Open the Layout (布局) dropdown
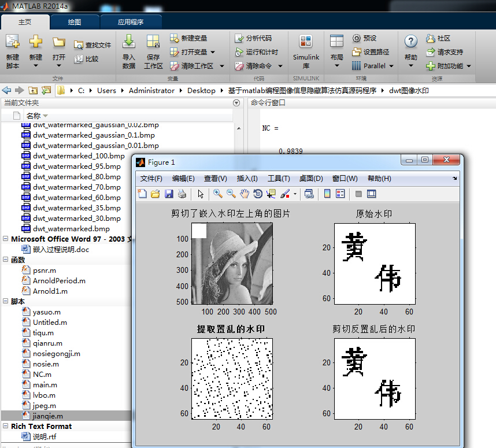Image resolution: width=496 pixels, height=448 pixels. pyautogui.click(x=336, y=65)
